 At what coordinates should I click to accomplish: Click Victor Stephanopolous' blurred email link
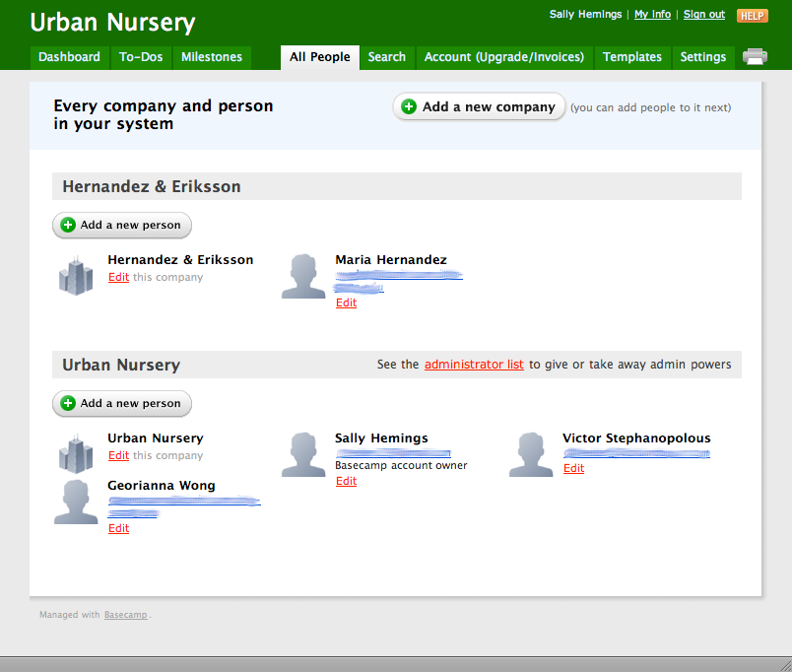click(636, 453)
